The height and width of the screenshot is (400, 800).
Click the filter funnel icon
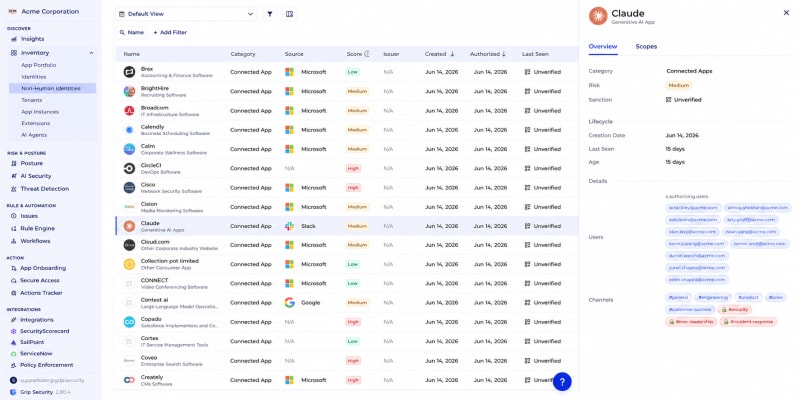pyautogui.click(x=270, y=14)
